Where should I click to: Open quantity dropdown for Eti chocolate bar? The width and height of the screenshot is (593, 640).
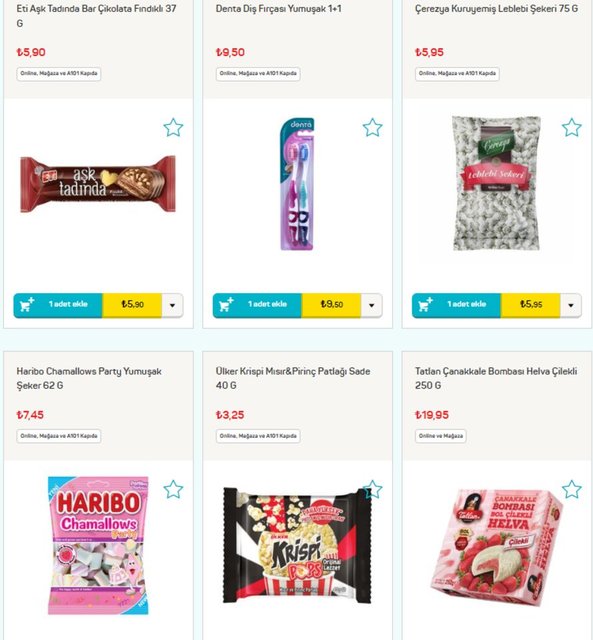tap(172, 305)
